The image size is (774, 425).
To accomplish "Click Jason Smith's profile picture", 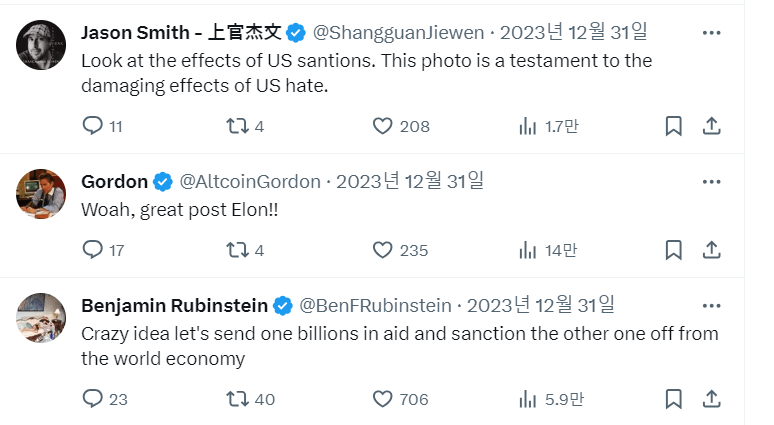I will [41, 44].
